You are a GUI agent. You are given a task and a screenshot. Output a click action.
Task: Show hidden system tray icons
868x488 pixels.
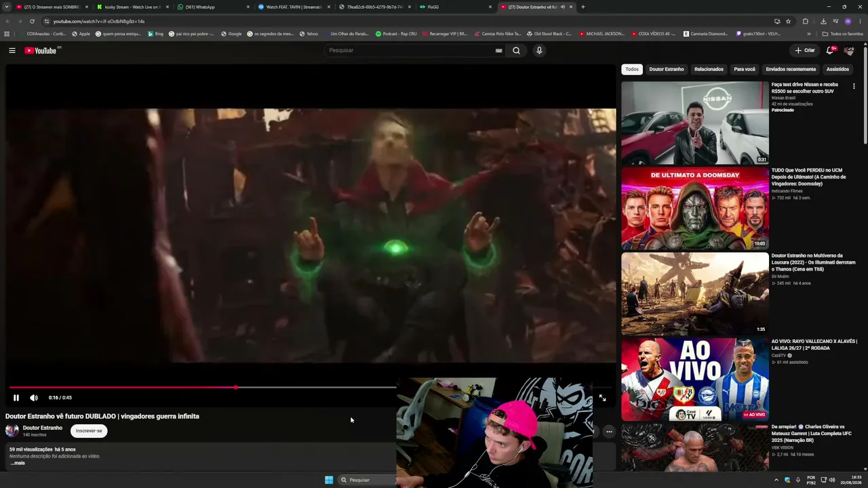coord(776,480)
